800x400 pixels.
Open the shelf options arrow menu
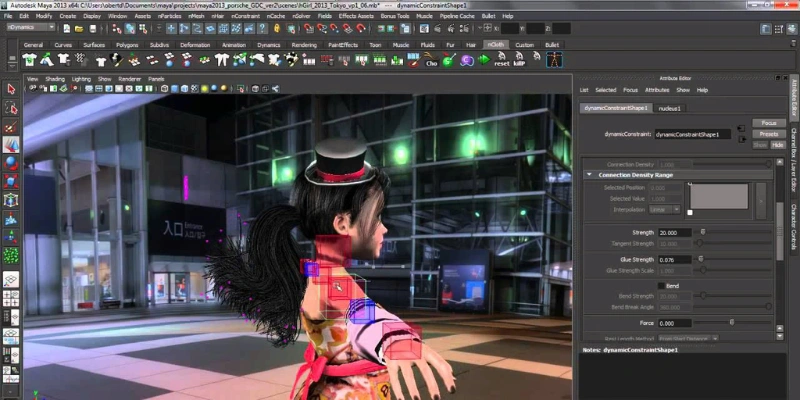tap(11, 64)
